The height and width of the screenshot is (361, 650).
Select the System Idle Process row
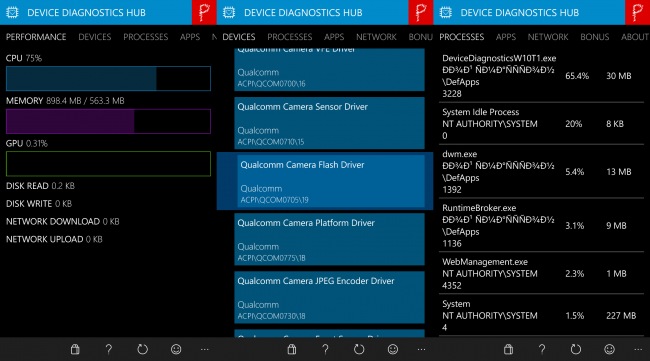coord(541,124)
